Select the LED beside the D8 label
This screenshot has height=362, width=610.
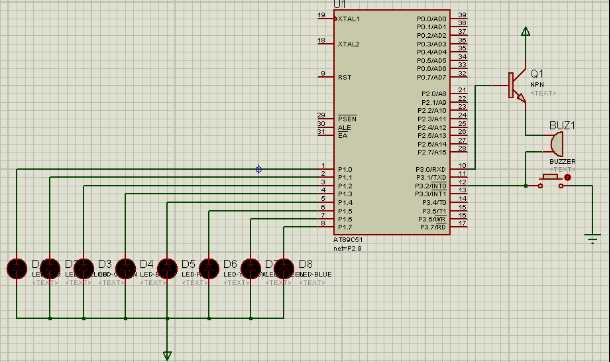284,268
